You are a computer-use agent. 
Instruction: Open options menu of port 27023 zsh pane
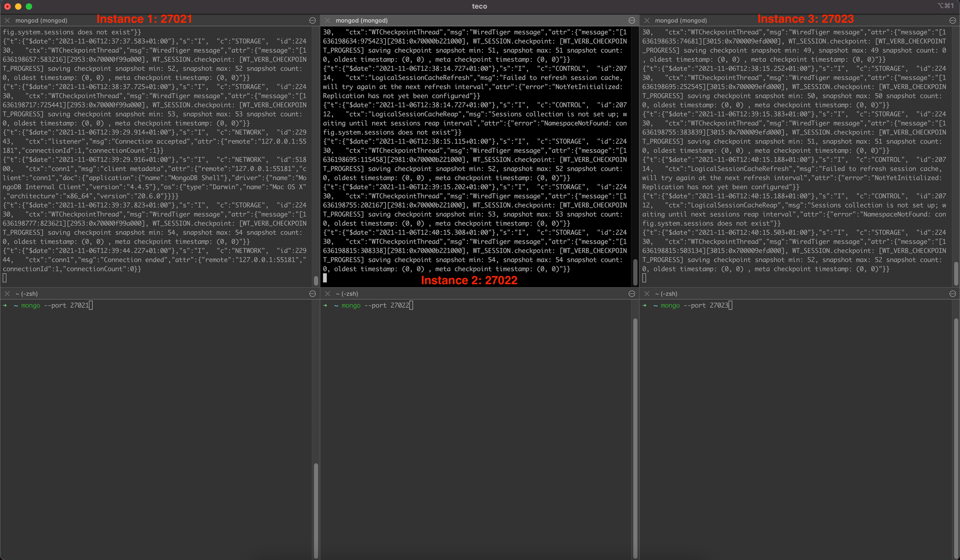[952, 294]
